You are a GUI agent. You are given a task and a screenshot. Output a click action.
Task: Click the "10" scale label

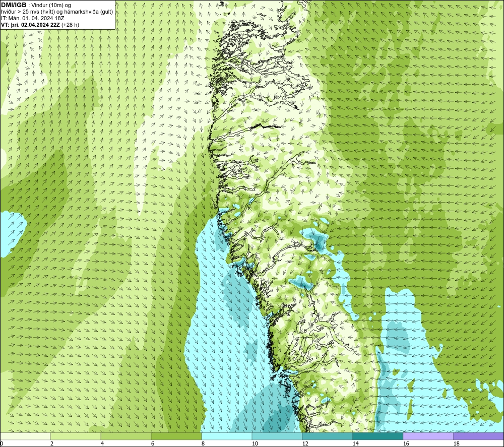click(x=255, y=444)
